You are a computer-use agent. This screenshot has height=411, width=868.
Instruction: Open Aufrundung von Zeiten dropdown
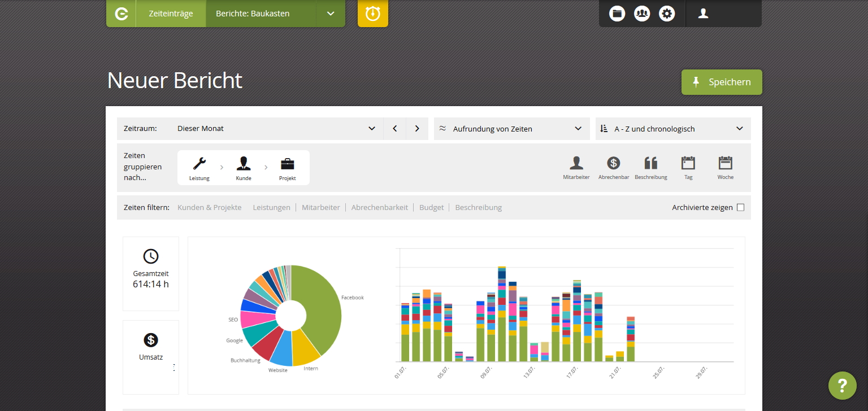tap(512, 129)
